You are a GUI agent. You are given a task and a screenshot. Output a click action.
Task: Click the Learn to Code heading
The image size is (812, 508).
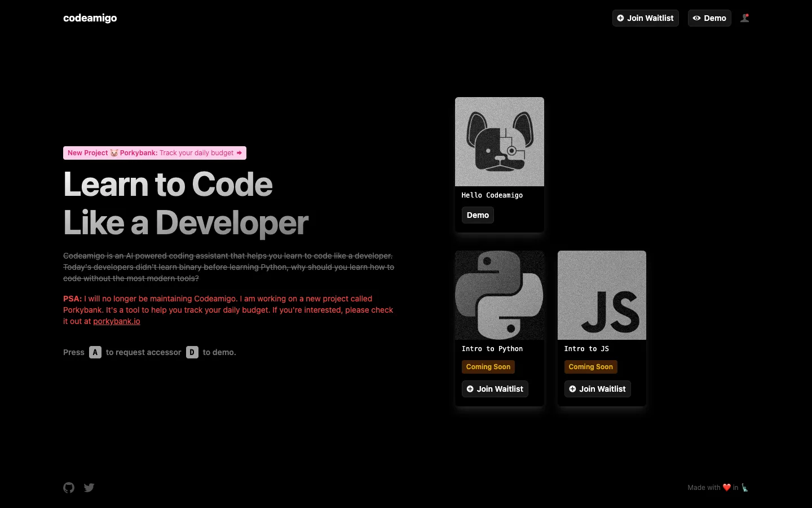tap(186, 203)
